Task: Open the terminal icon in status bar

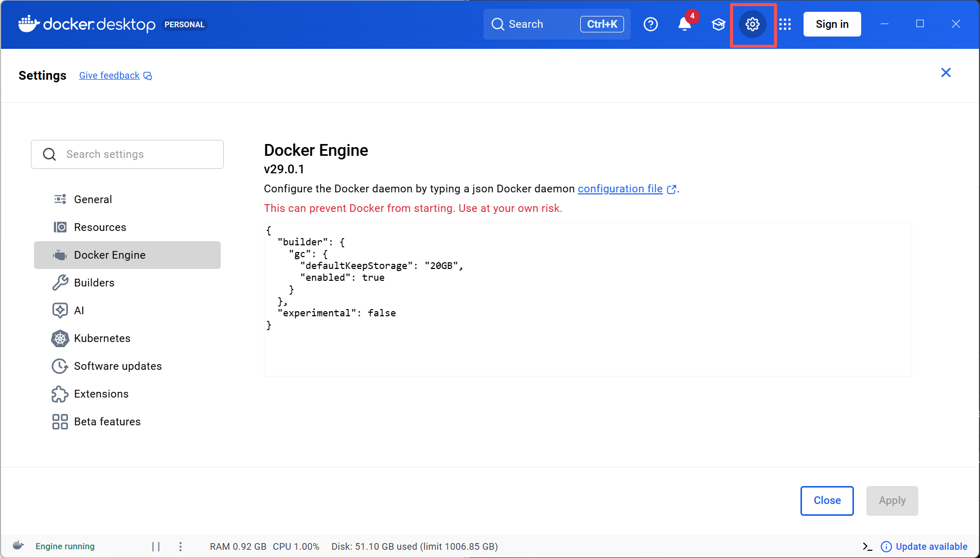Action: coord(867,547)
